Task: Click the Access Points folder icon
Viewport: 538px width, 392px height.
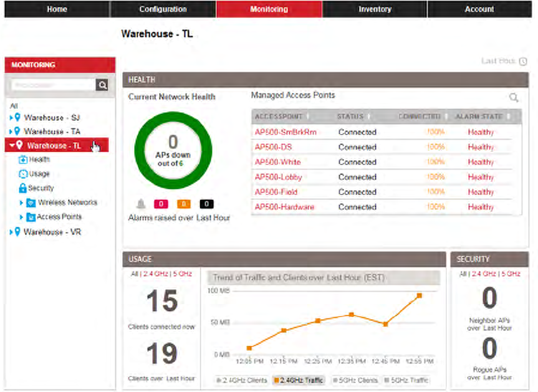Action: [31, 217]
